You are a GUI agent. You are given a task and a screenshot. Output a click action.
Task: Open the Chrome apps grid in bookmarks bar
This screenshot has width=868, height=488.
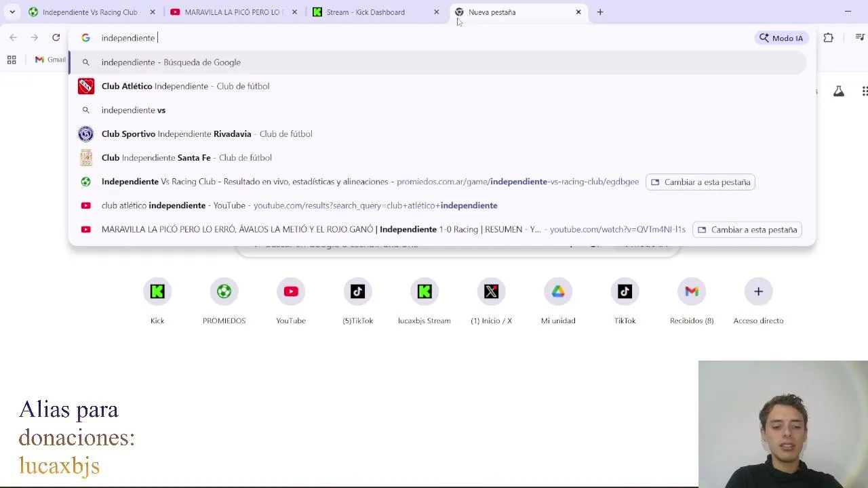pyautogui.click(x=12, y=60)
